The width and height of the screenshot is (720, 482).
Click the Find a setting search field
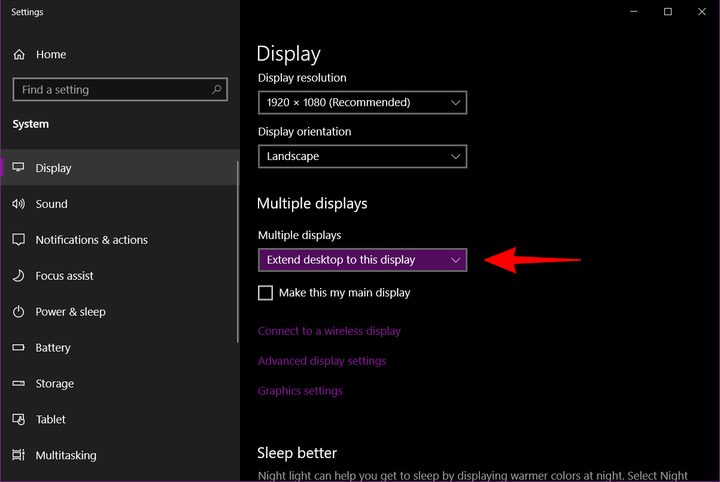coord(120,90)
